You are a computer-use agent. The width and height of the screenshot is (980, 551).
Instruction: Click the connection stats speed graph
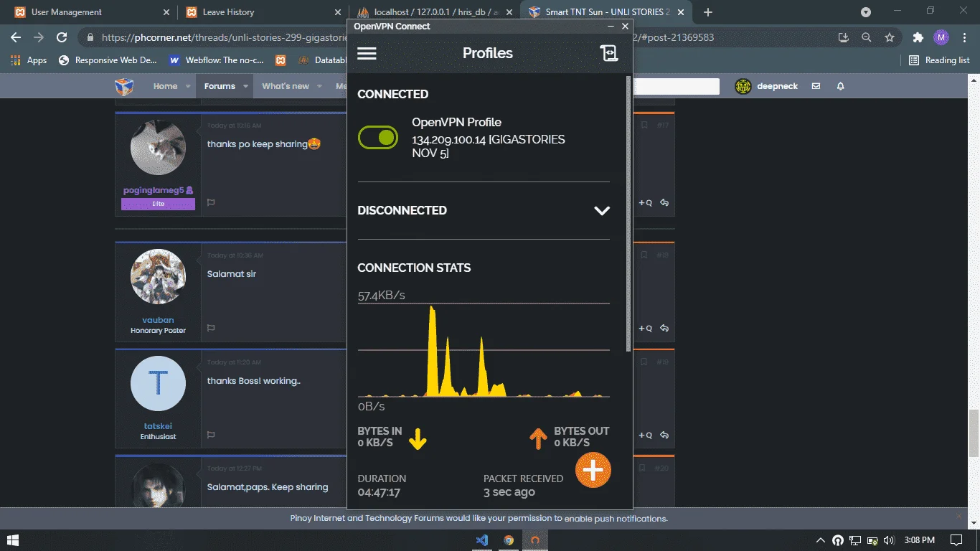click(484, 350)
